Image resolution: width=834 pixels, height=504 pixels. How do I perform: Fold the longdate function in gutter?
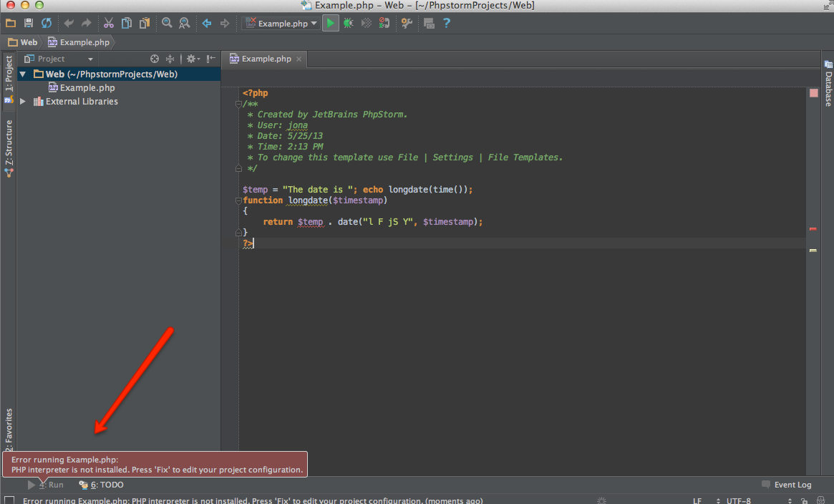pos(238,200)
